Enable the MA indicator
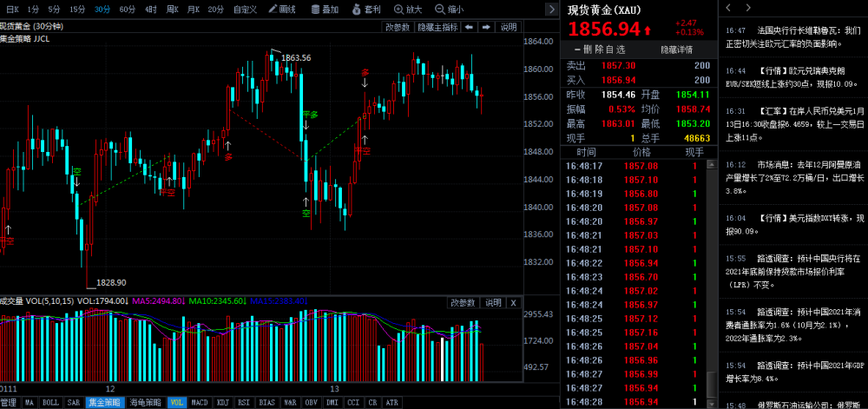This screenshot has width=868, height=409. click(x=30, y=402)
